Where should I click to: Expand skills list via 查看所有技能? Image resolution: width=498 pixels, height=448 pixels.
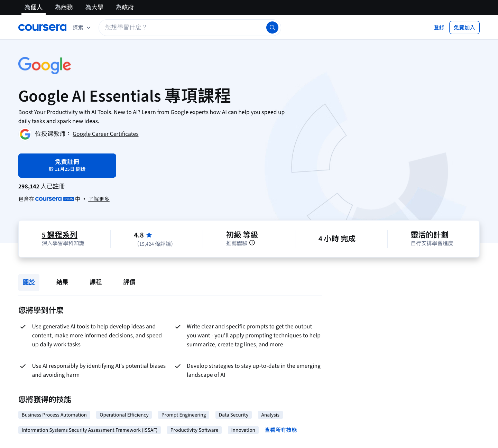280,430
